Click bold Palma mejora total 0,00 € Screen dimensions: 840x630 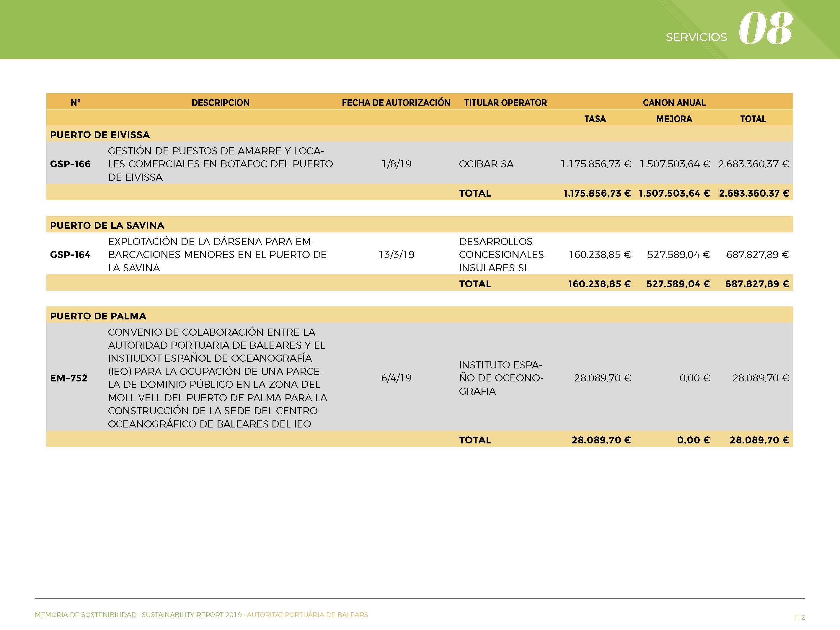pos(694,440)
